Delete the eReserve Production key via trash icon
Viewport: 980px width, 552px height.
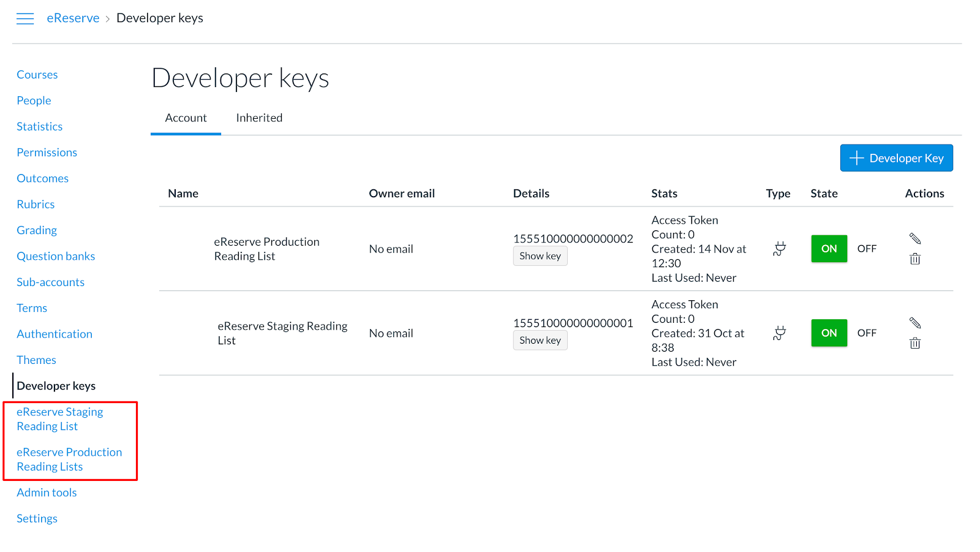915,259
